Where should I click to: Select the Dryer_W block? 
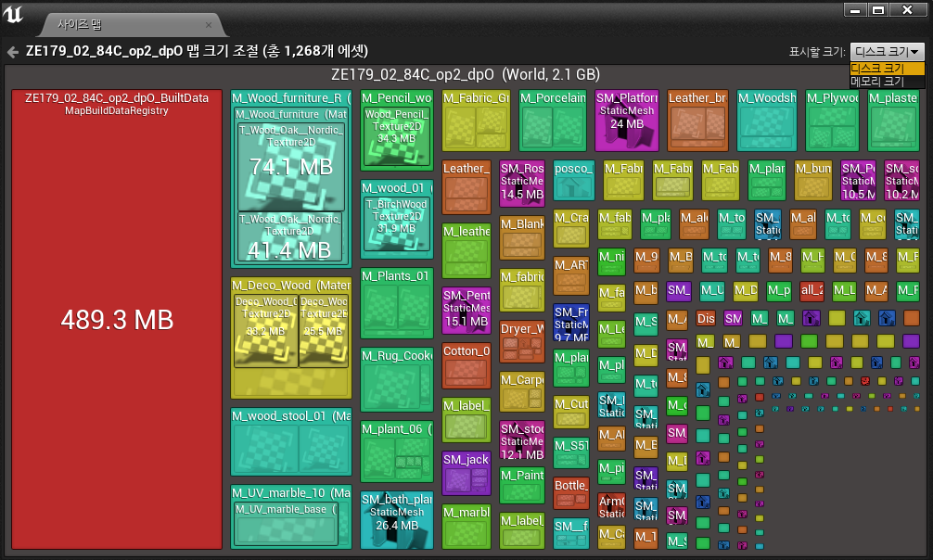point(522,341)
